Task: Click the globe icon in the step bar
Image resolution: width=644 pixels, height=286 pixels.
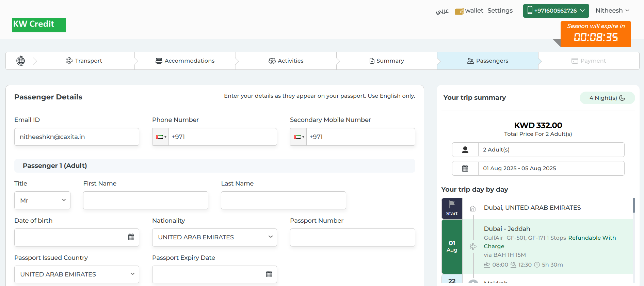Action: tap(20, 61)
